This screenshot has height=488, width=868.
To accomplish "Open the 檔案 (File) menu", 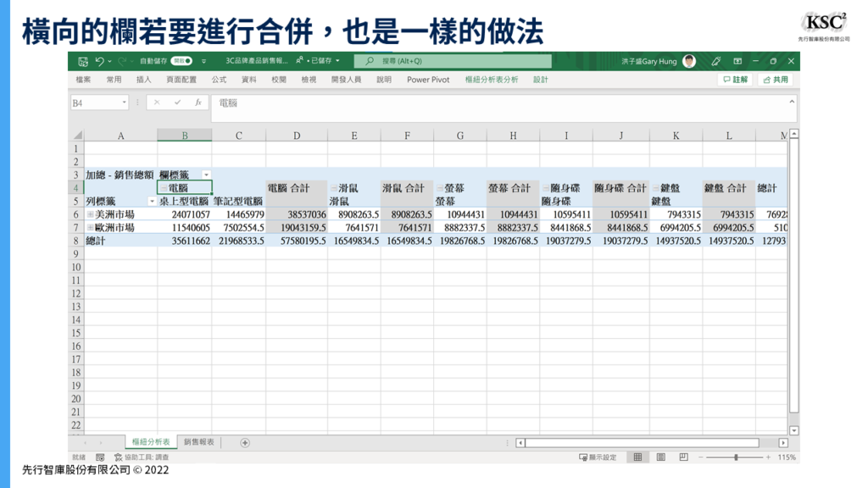I will tap(83, 80).
